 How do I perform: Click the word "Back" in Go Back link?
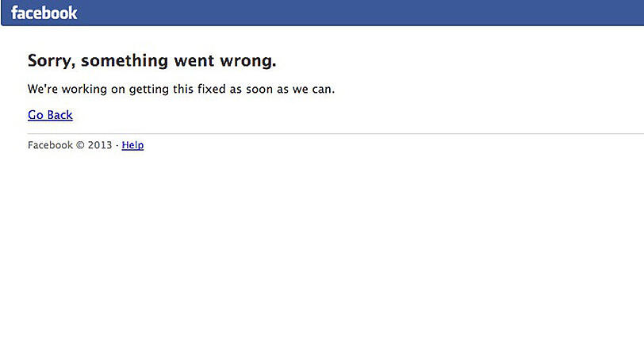click(60, 115)
